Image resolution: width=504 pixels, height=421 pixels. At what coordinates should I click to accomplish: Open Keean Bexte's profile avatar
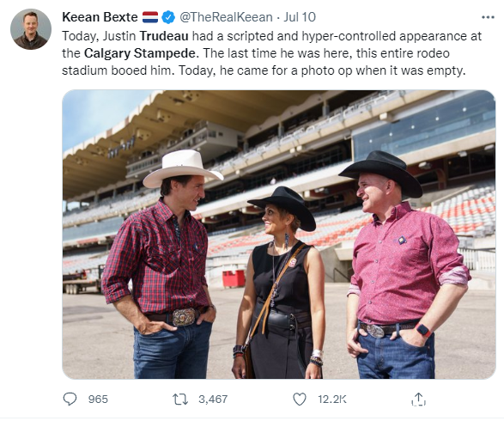coord(31,29)
